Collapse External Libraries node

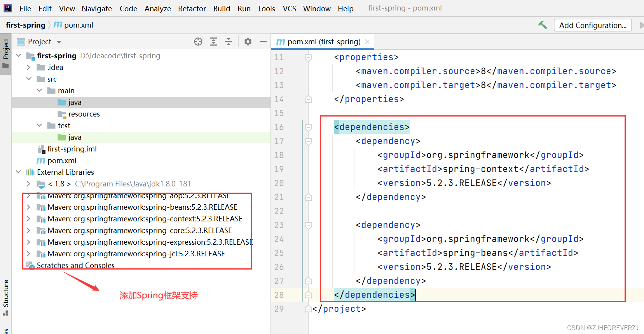(x=19, y=172)
